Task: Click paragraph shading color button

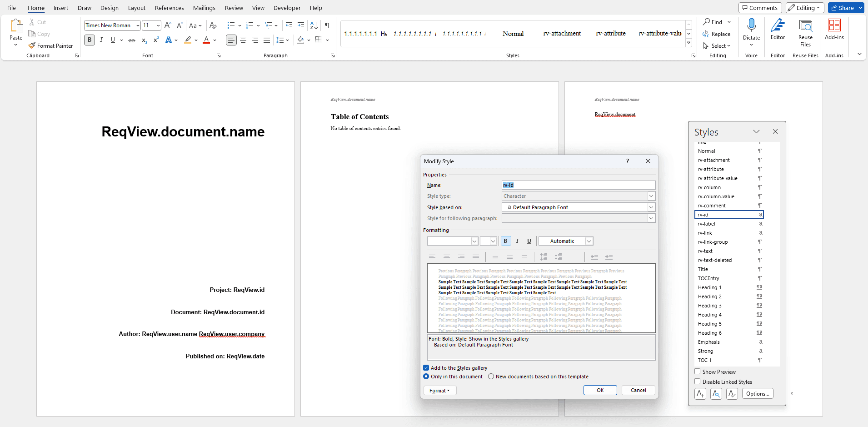Action: [x=300, y=40]
